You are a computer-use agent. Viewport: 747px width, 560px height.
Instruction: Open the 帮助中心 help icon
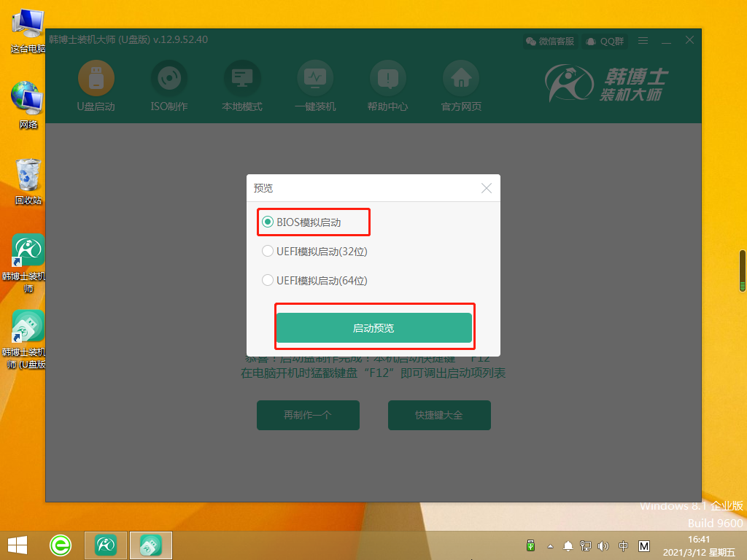387,79
